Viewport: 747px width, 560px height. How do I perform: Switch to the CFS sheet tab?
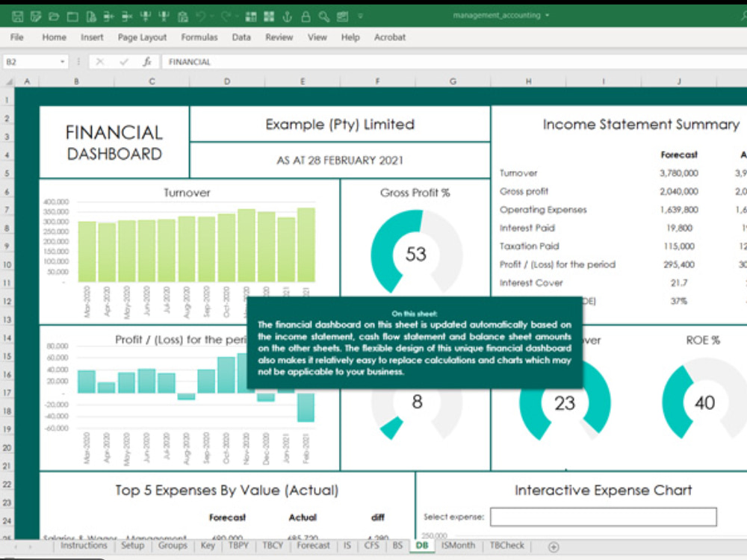(x=371, y=546)
